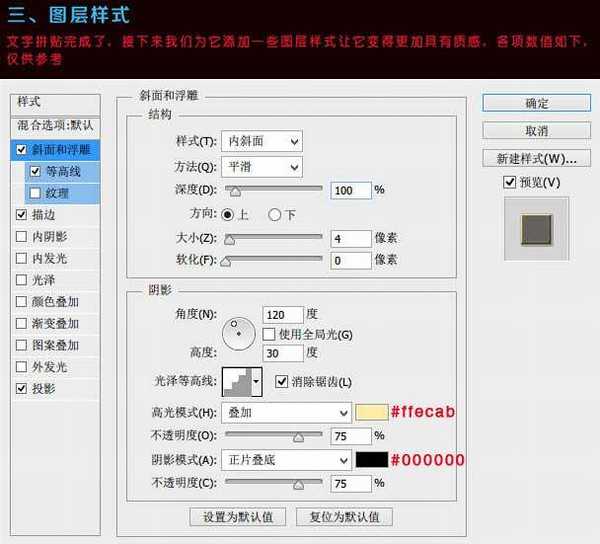600x544 pixels.
Task: Select the 下 direction radio button
Action: click(275, 214)
